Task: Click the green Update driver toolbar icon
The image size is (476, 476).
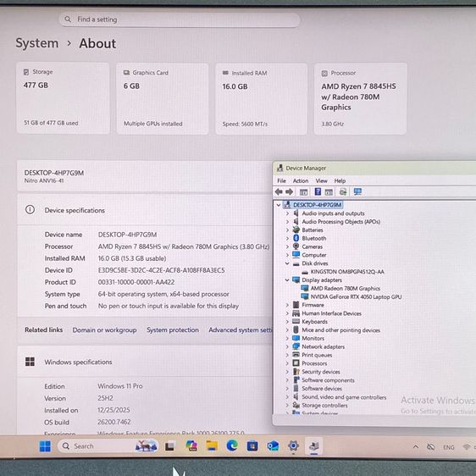Action: coord(343,191)
